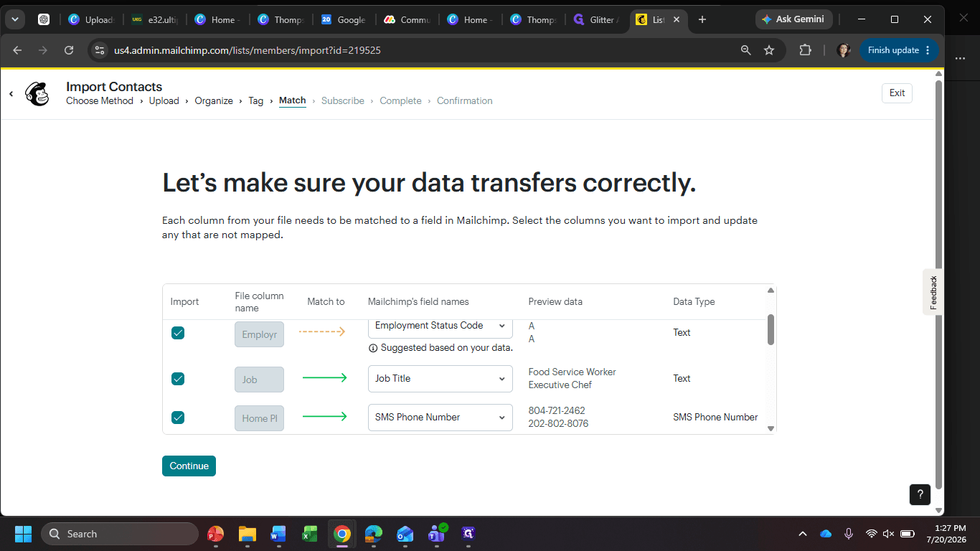Open Word from the taskbar
980x551 pixels.
[278, 534]
